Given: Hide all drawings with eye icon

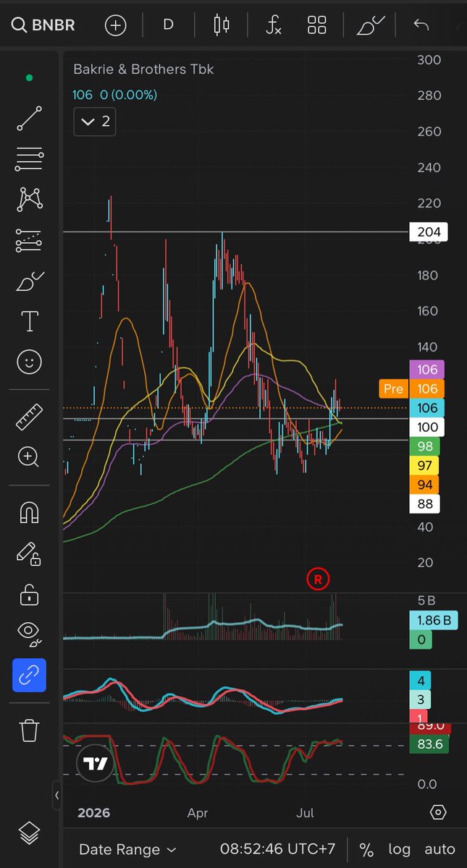Looking at the screenshot, I should (29, 634).
